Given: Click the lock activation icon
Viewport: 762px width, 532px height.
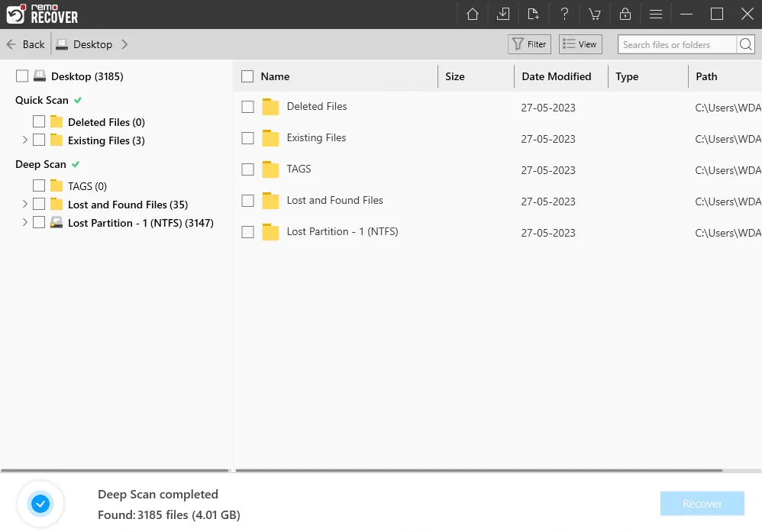Looking at the screenshot, I should [x=625, y=14].
